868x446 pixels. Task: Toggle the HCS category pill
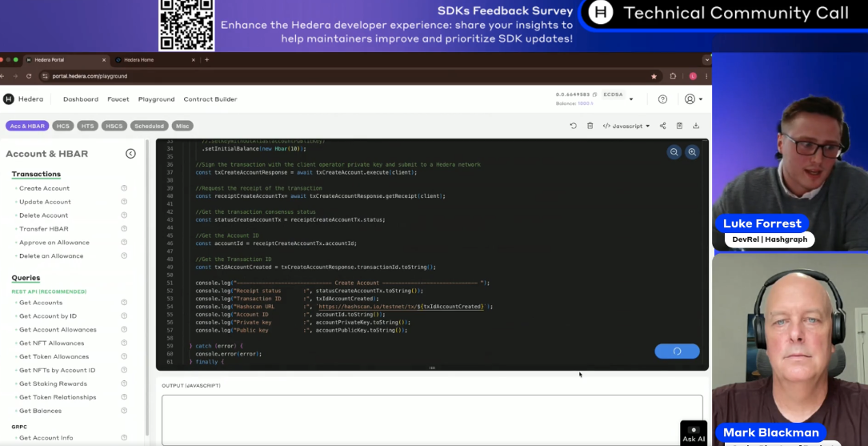coord(62,126)
